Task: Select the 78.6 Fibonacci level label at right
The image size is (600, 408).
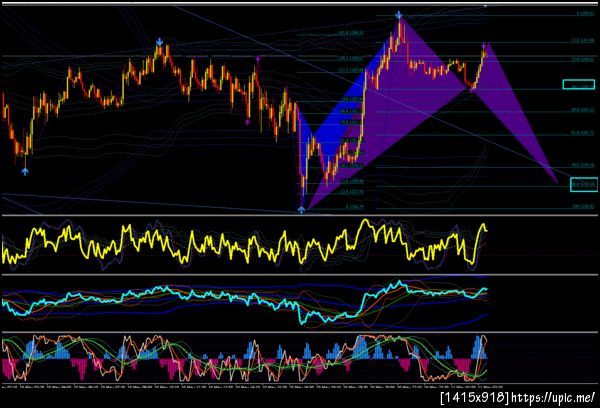Action: tap(583, 165)
